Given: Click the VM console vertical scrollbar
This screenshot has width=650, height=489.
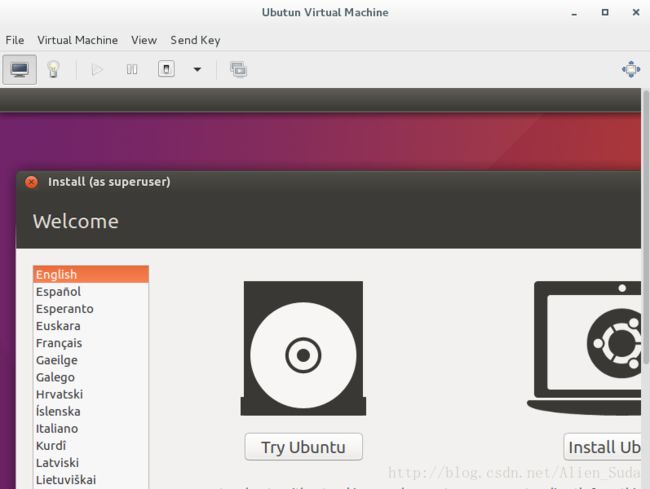Looking at the screenshot, I should (x=645, y=227).
